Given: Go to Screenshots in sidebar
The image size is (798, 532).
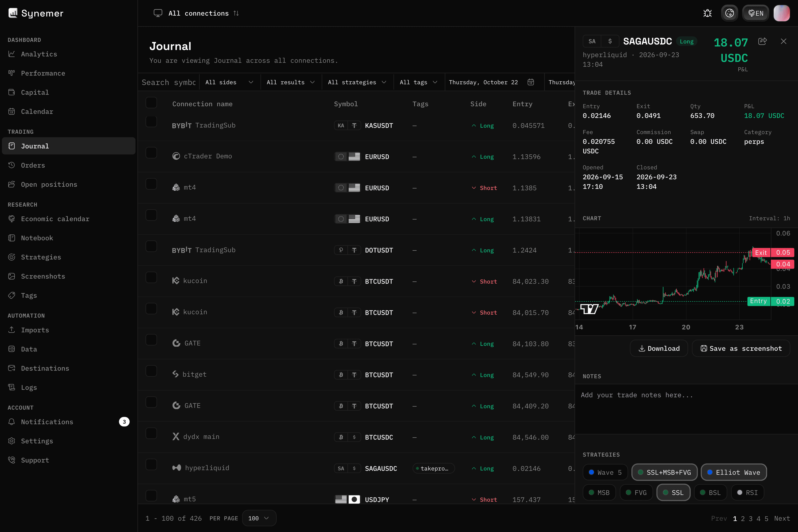Looking at the screenshot, I should point(69,276).
